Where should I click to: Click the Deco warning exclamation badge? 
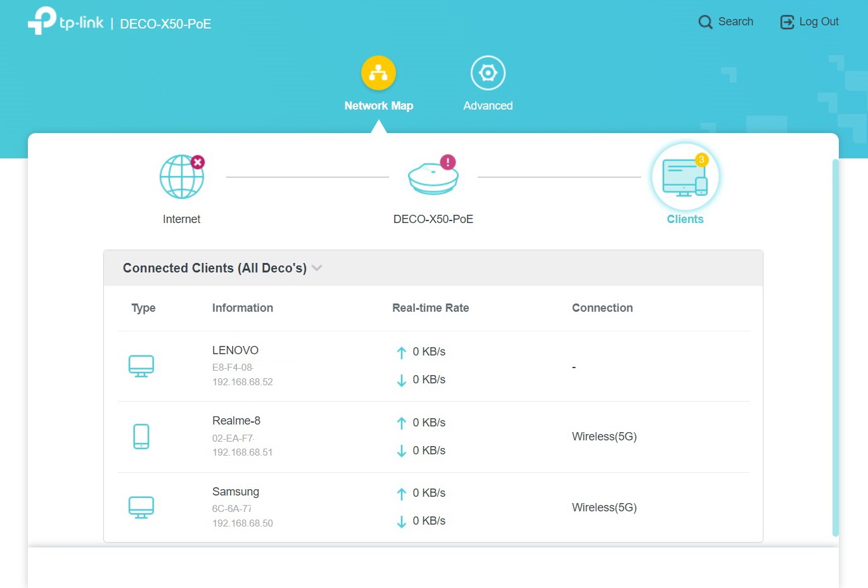tap(448, 162)
